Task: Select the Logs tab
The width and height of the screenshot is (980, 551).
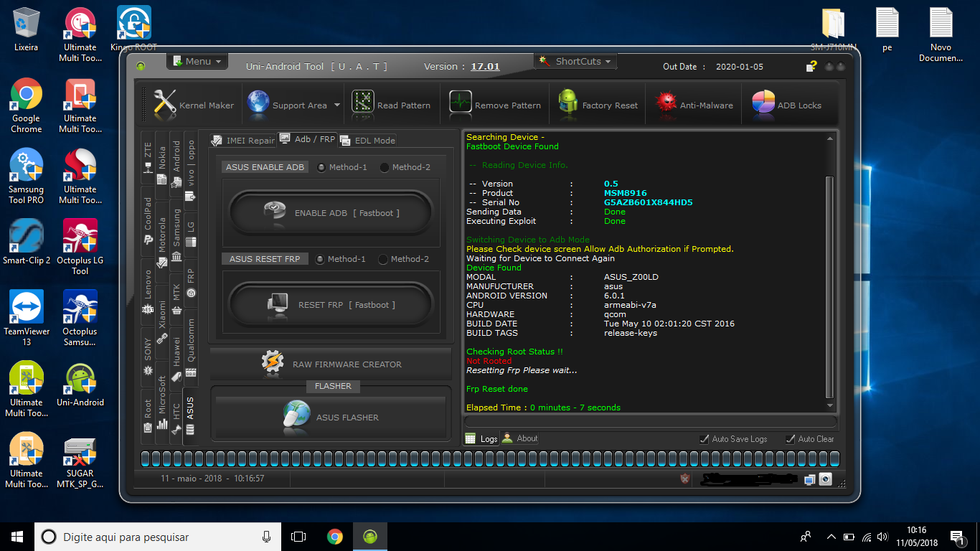Action: pyautogui.click(x=481, y=438)
